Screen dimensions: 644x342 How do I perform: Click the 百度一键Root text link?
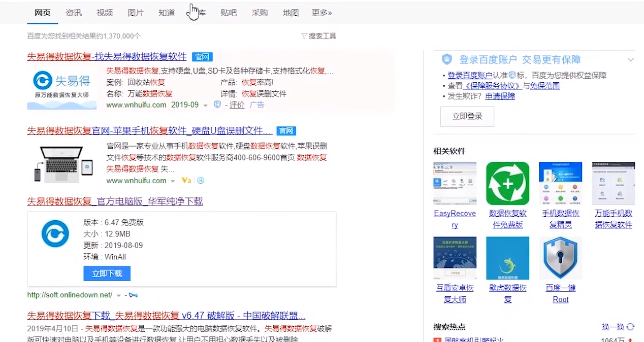561,294
